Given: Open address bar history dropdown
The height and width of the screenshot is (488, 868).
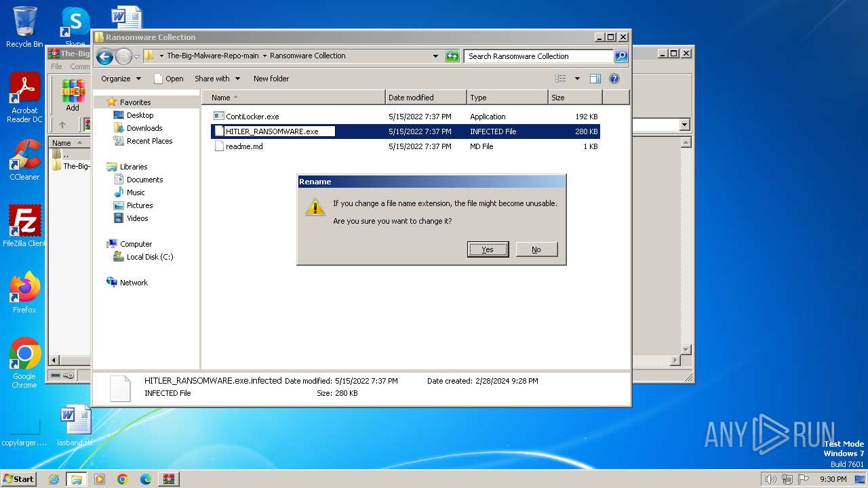Looking at the screenshot, I should [435, 56].
